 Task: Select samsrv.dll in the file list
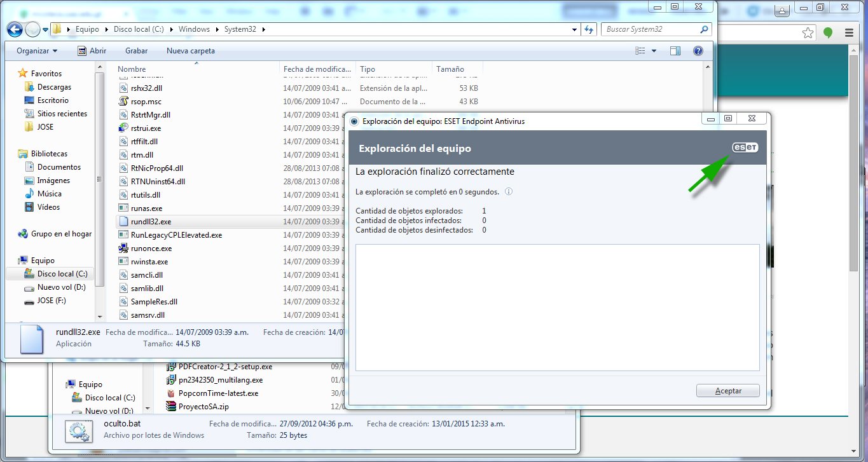[148, 315]
